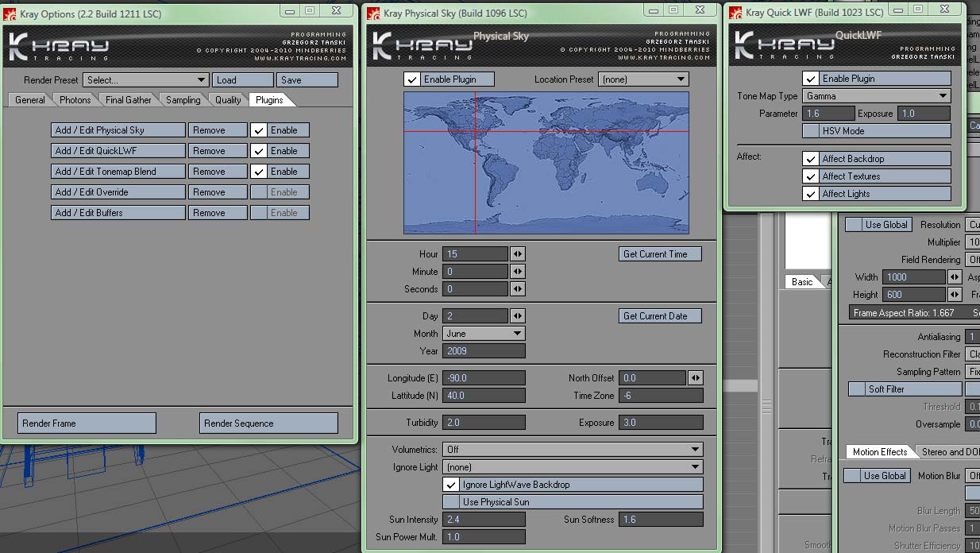The height and width of the screenshot is (553, 980).
Task: Click the North Offset stepper arrows
Action: coord(695,378)
